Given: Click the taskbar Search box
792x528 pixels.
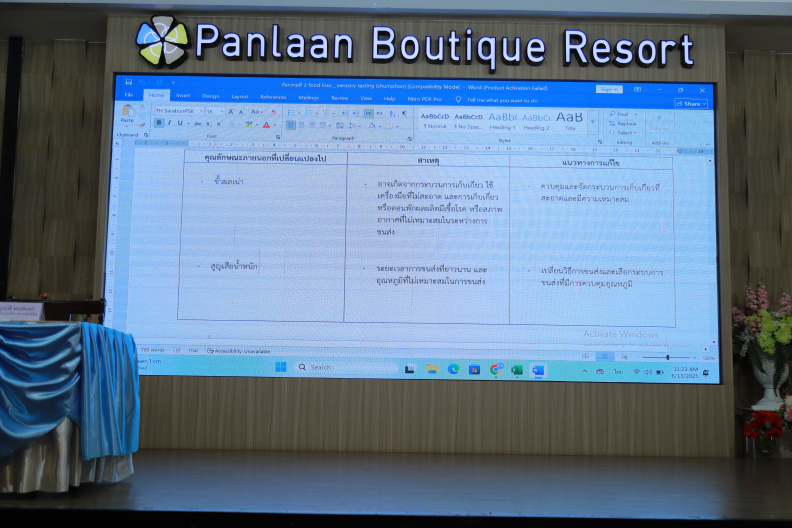Looking at the screenshot, I should click(346, 367).
